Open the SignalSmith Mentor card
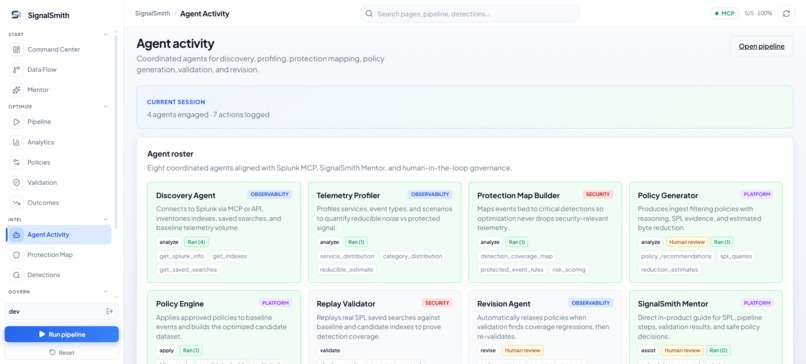Image resolution: width=806 pixels, height=364 pixels. coord(706,327)
